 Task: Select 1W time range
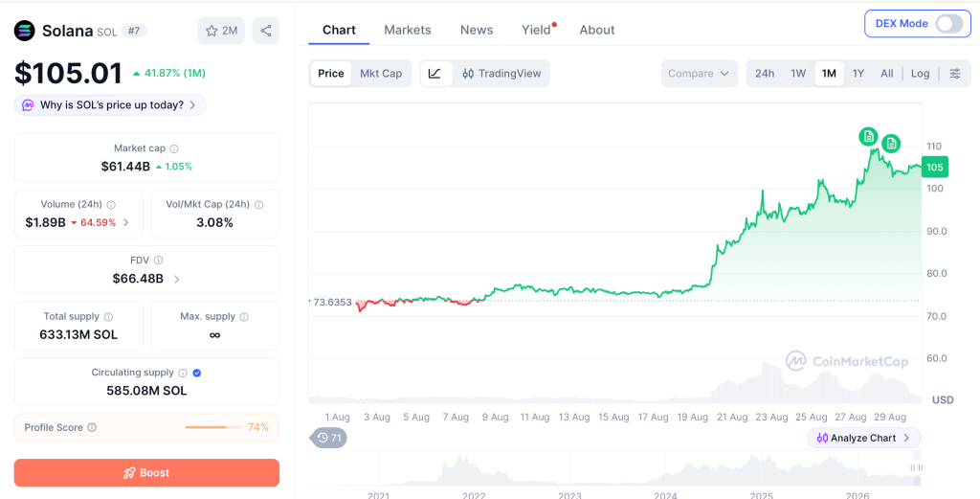point(798,73)
